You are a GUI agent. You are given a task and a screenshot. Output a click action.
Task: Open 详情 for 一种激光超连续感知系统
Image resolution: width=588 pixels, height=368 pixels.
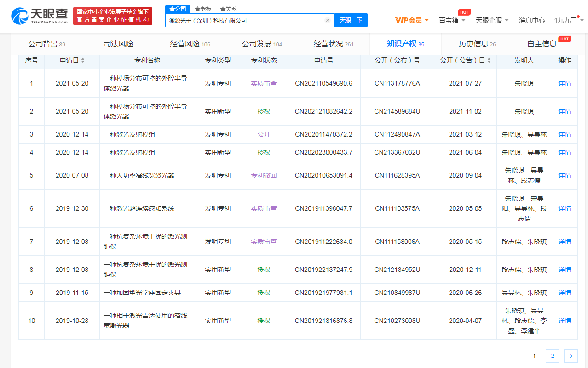point(565,208)
